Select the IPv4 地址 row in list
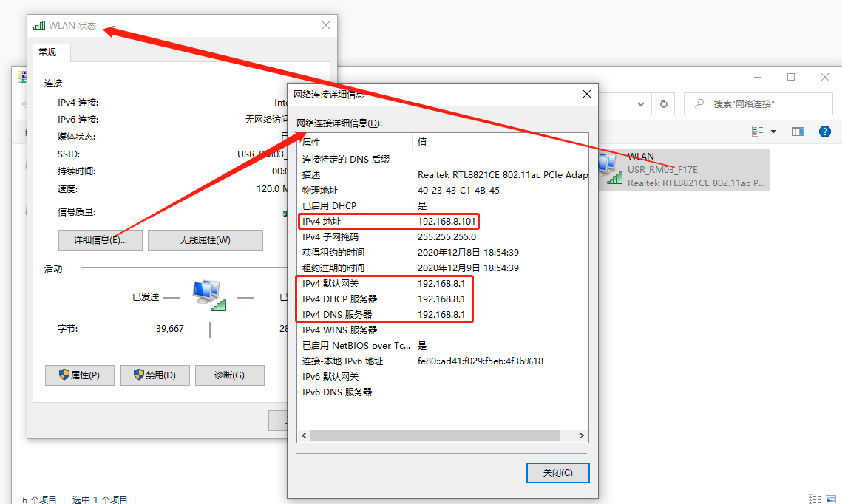Image resolution: width=842 pixels, height=504 pixels. click(x=389, y=222)
